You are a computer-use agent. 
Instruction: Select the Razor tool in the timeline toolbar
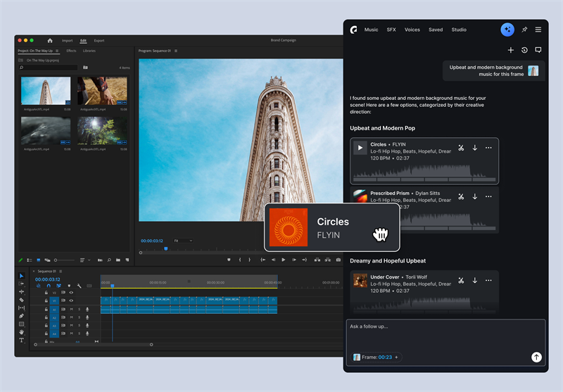pos(21,300)
